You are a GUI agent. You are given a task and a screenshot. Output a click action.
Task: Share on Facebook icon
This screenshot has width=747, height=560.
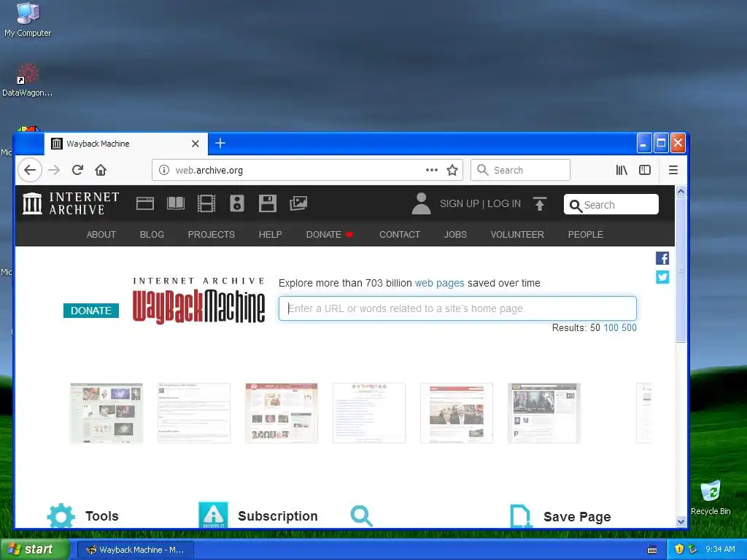coord(662,258)
